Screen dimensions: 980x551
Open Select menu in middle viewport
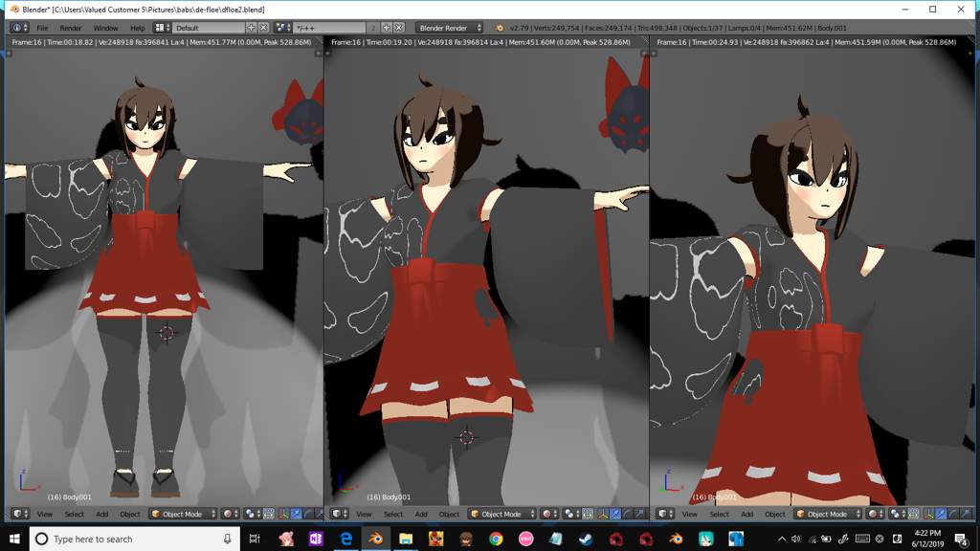pyautogui.click(x=393, y=514)
